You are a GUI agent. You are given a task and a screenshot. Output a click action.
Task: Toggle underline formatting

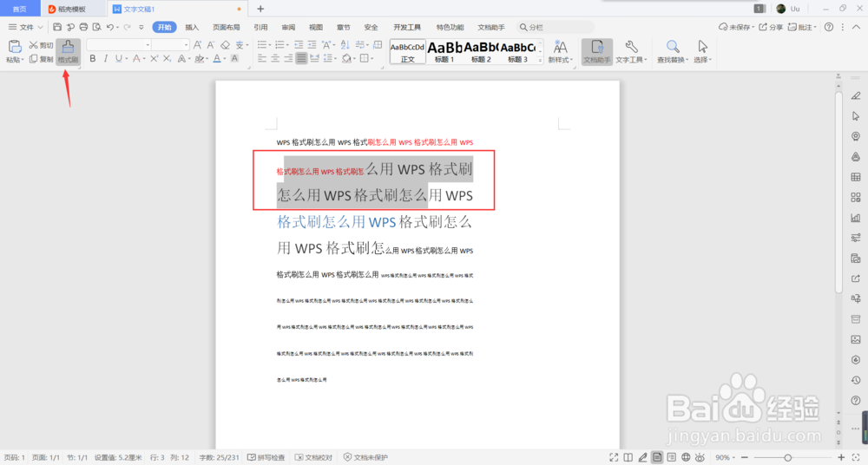118,58
